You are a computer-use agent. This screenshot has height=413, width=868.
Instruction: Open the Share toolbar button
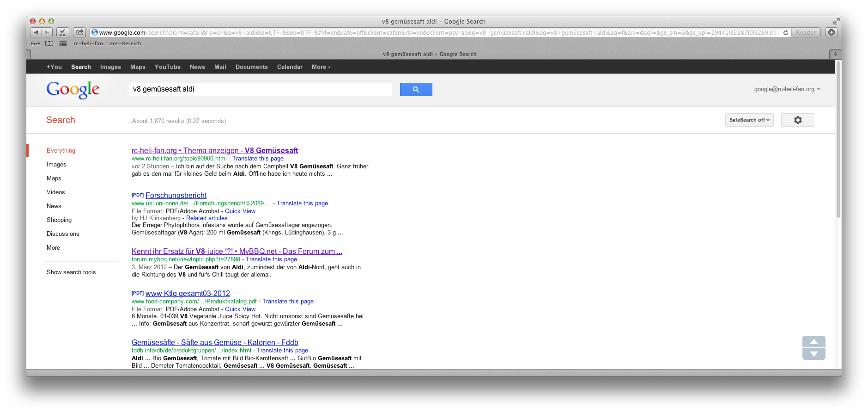[79, 32]
